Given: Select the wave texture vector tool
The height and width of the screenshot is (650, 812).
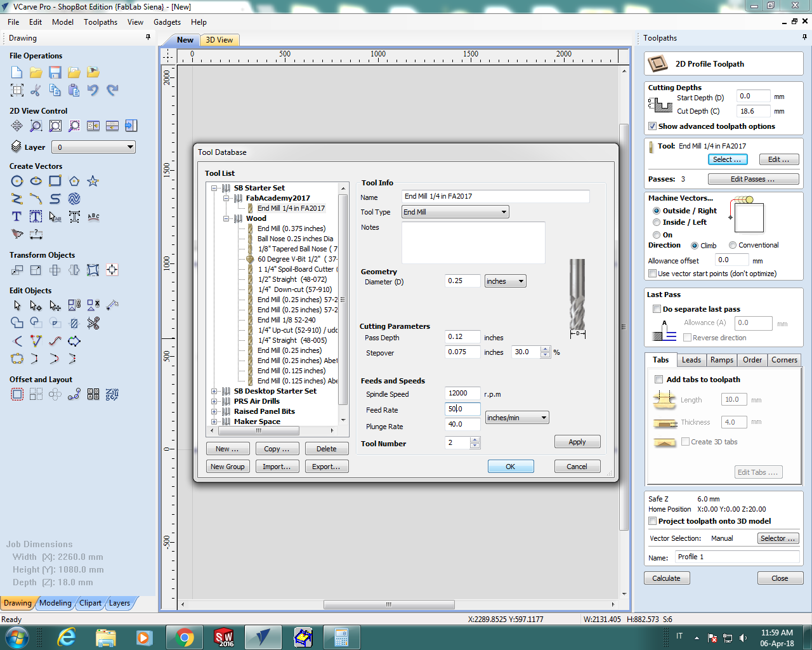Looking at the screenshot, I should pos(74,199).
